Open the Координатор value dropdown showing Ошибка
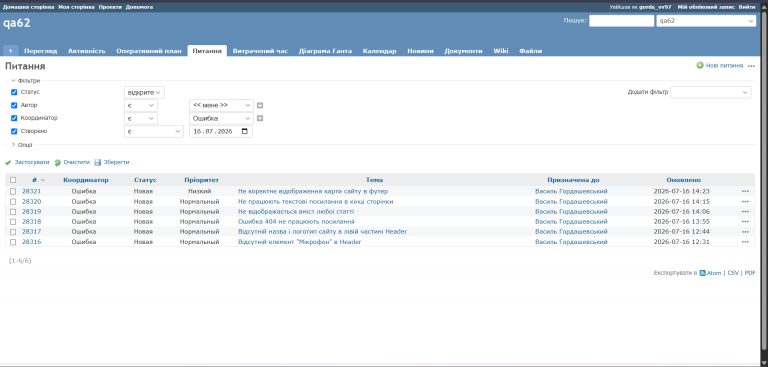The height and width of the screenshot is (367, 768). click(x=221, y=118)
